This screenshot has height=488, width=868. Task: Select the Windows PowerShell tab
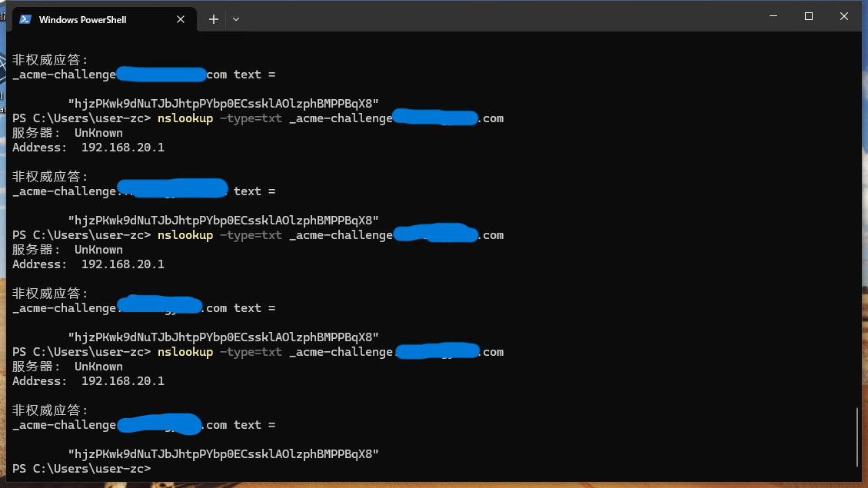point(104,19)
